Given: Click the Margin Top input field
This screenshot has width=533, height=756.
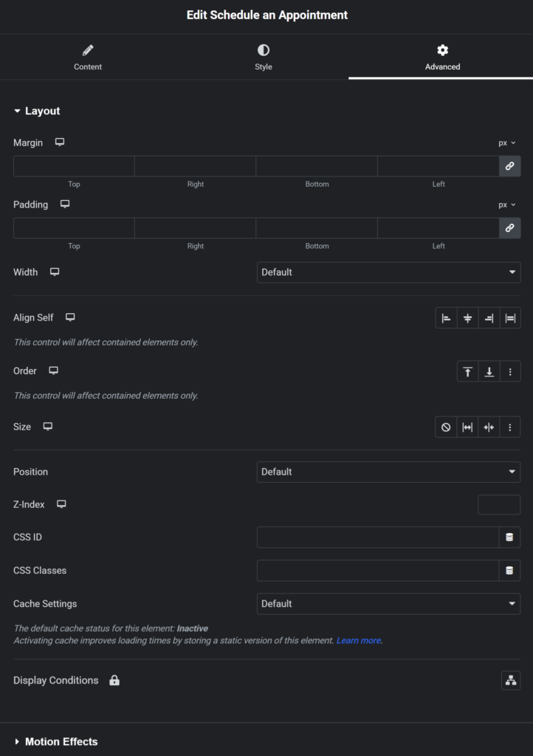Looking at the screenshot, I should [x=74, y=166].
